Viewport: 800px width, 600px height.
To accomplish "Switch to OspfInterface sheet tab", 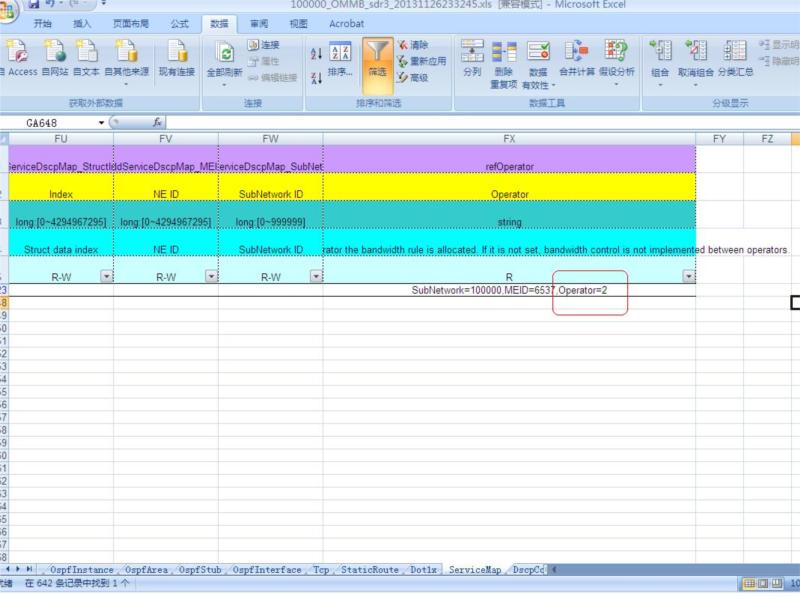I will pos(267,570).
